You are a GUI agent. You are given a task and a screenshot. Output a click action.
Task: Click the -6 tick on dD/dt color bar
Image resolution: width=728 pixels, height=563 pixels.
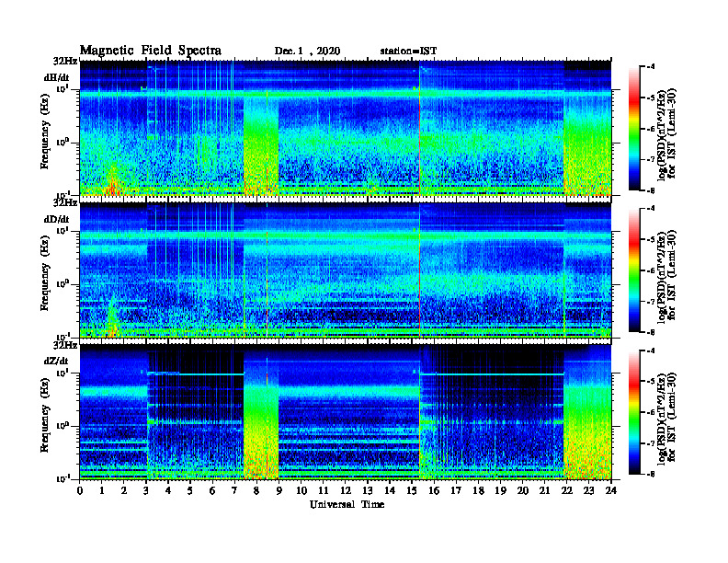click(x=651, y=270)
